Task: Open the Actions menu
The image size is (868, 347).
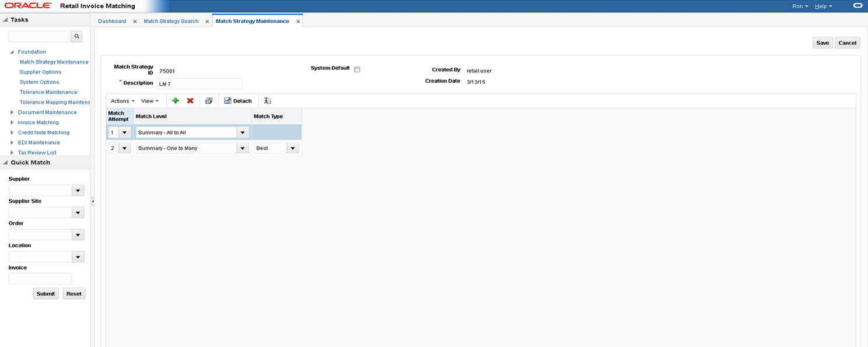Action: click(x=123, y=101)
